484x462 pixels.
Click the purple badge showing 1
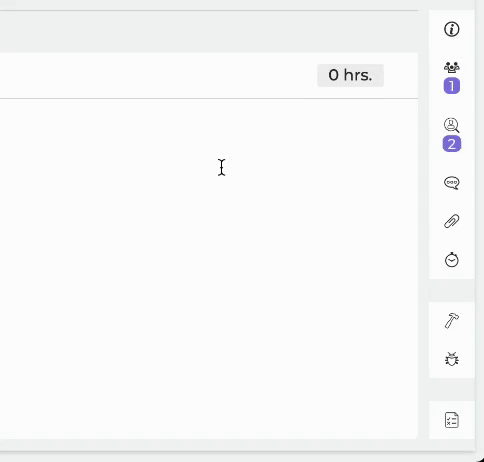pyautogui.click(x=452, y=86)
